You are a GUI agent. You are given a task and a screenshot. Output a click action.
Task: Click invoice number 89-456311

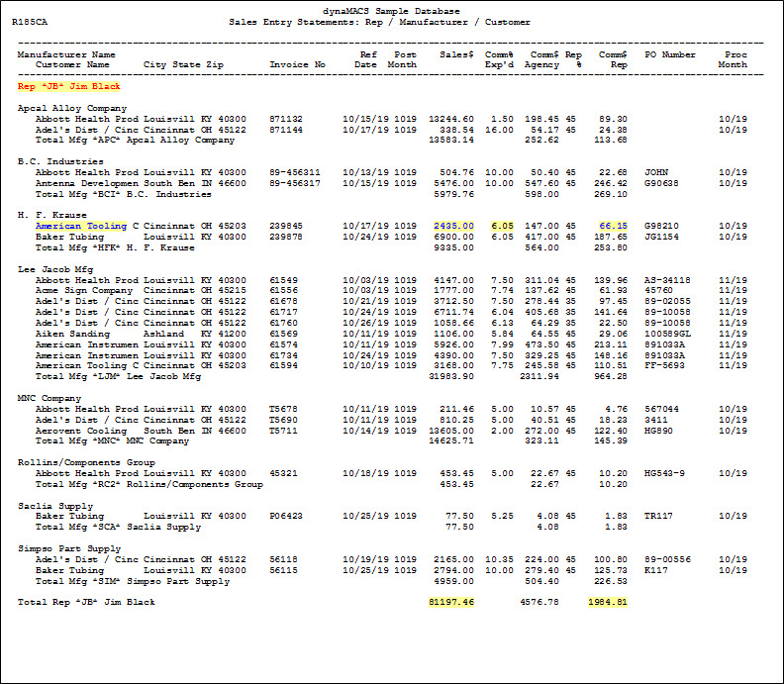[x=295, y=172]
